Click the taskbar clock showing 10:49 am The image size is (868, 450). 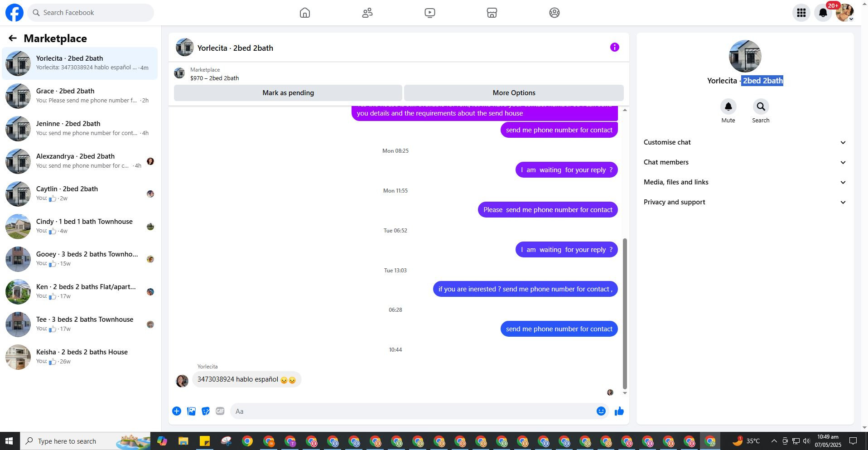click(x=828, y=441)
